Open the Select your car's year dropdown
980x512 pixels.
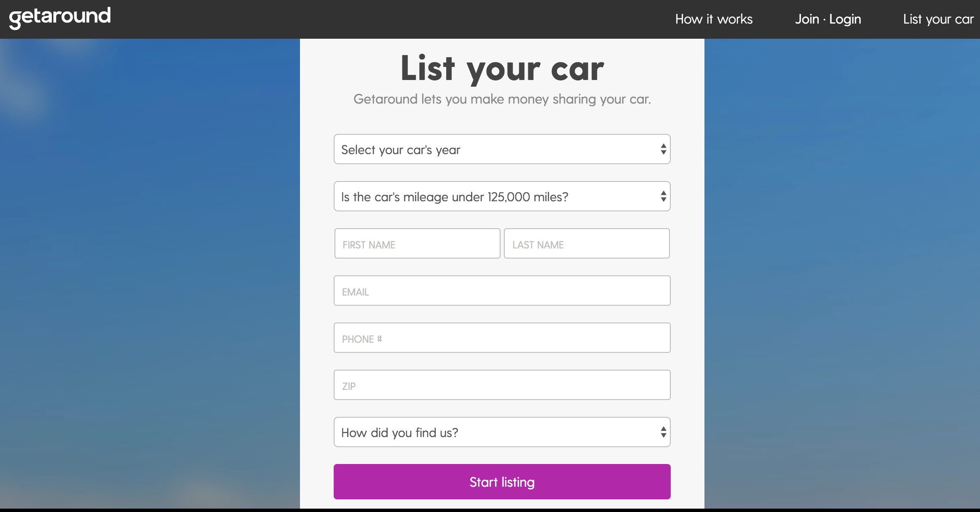485,149
